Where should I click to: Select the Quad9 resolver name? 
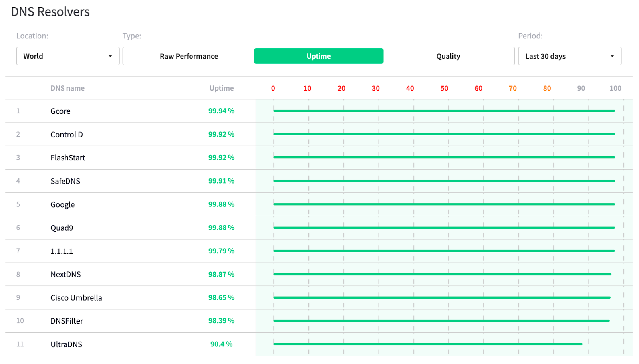click(62, 228)
